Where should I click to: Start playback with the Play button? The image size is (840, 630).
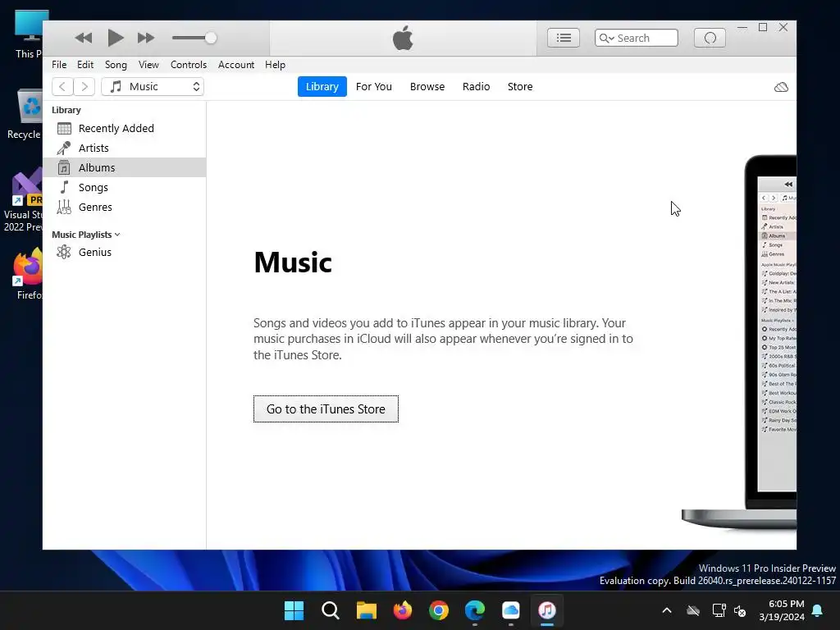[115, 38]
